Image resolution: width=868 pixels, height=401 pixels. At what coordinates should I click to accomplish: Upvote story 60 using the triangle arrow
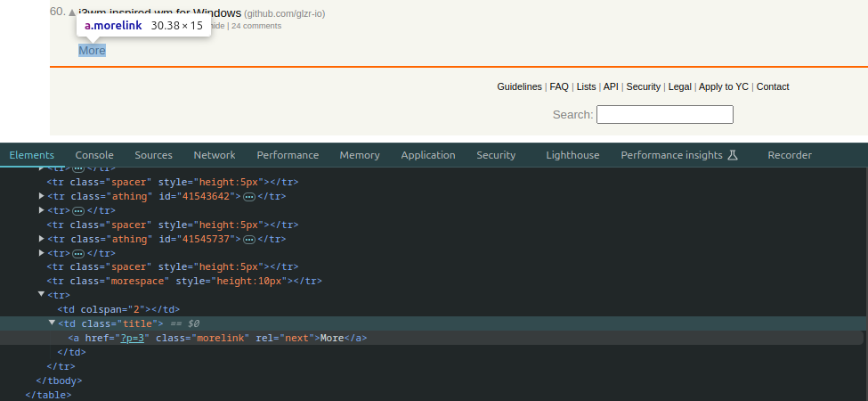[x=72, y=12]
